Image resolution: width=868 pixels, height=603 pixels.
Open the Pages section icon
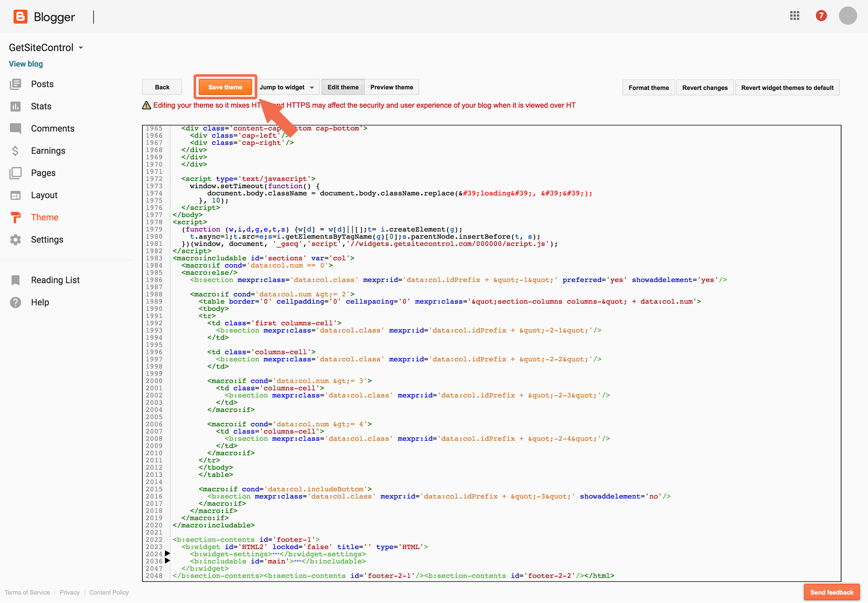pyautogui.click(x=16, y=173)
